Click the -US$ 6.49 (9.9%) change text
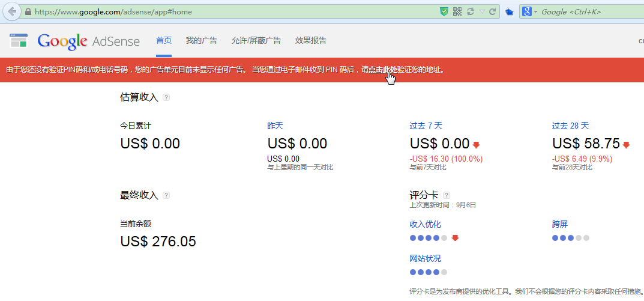 582,159
